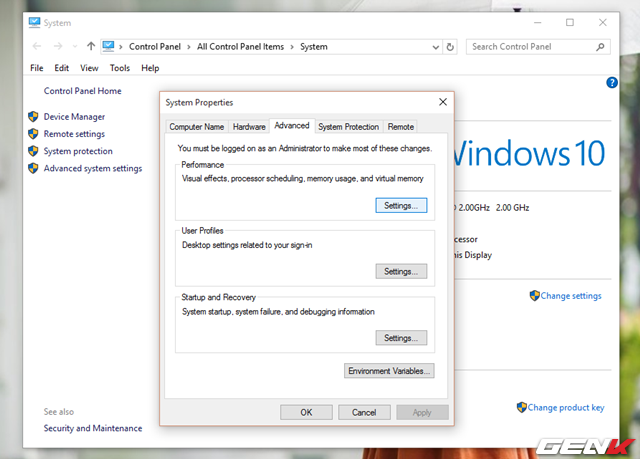Open the Help menu

pos(150,68)
